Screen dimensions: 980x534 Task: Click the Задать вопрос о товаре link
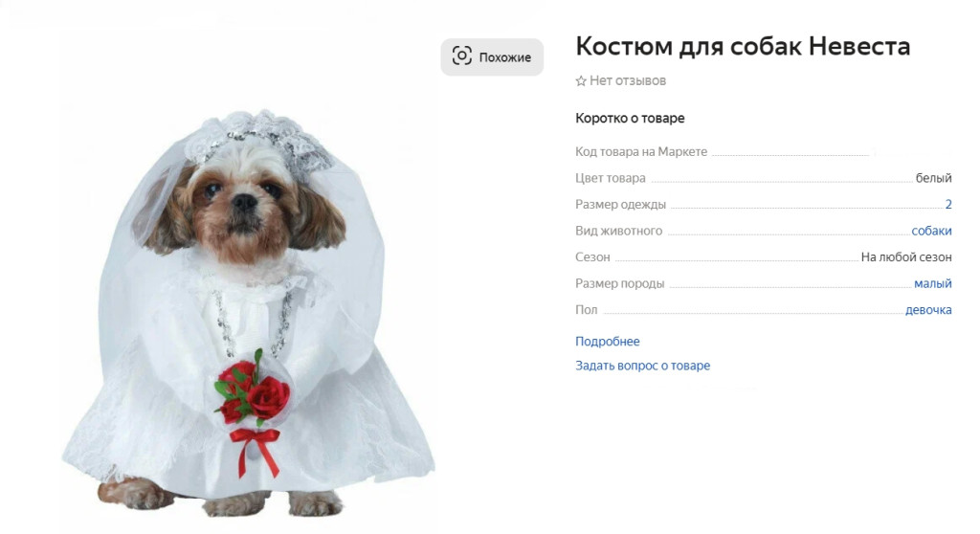coord(642,366)
